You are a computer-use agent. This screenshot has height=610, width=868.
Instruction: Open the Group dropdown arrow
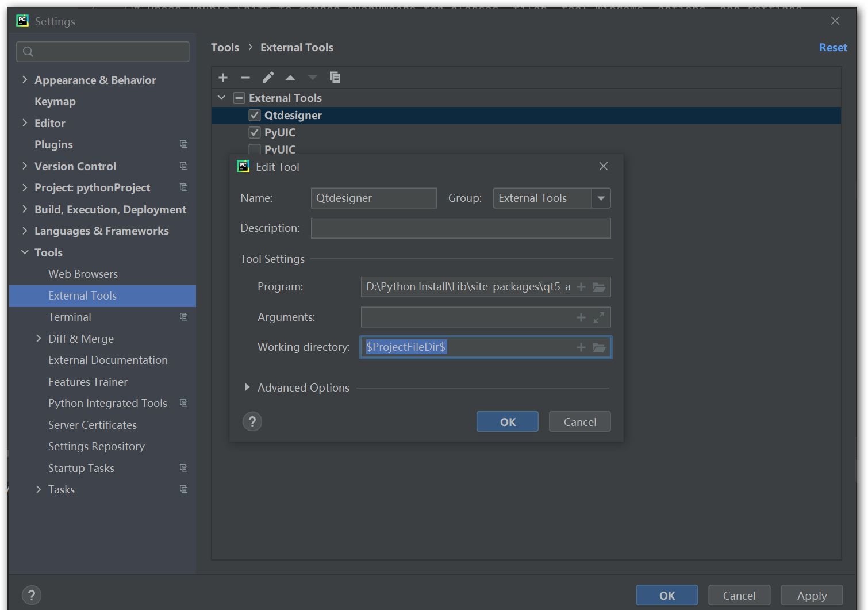click(x=601, y=198)
